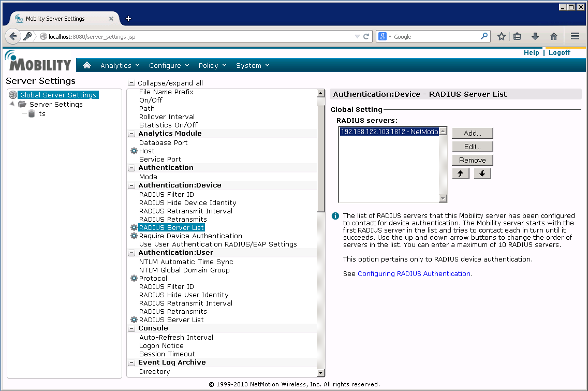Move selected RADIUS server down
The image size is (588, 391).
pyautogui.click(x=482, y=173)
